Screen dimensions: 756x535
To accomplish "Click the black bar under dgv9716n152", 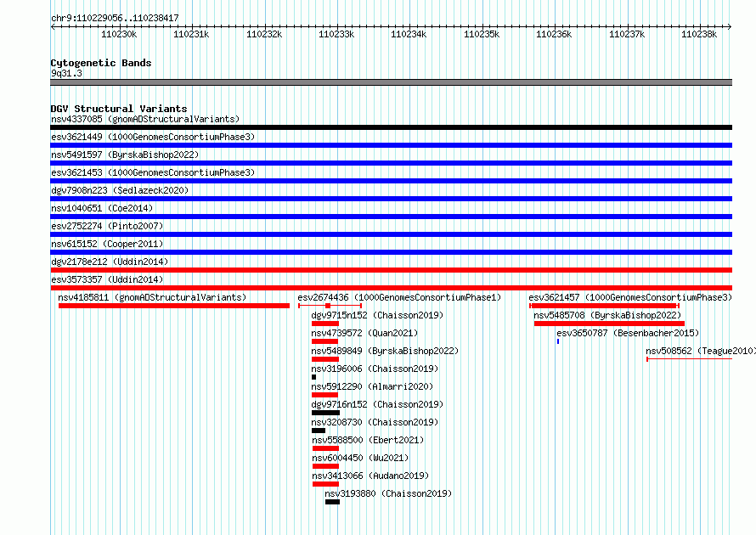I will click(x=325, y=413).
